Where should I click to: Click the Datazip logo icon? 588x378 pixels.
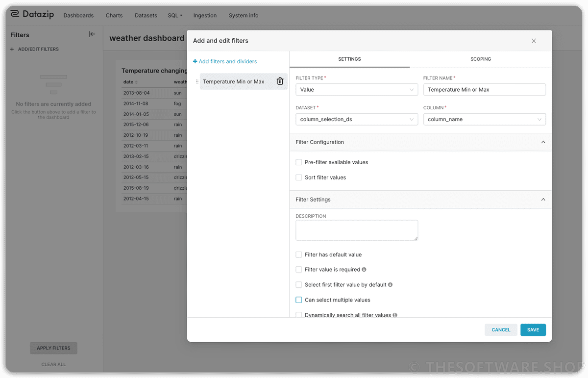[15, 15]
